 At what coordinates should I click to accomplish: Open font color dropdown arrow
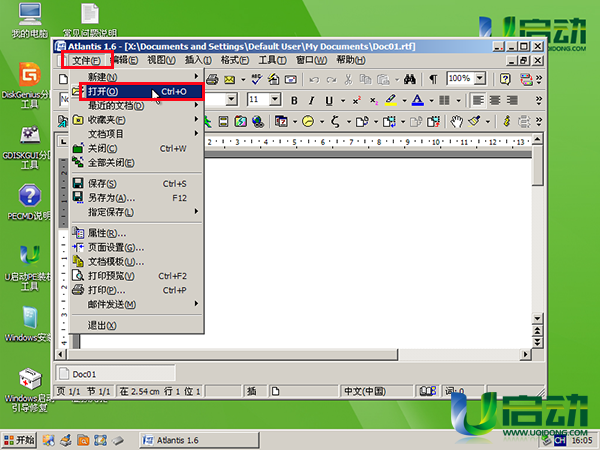431,101
